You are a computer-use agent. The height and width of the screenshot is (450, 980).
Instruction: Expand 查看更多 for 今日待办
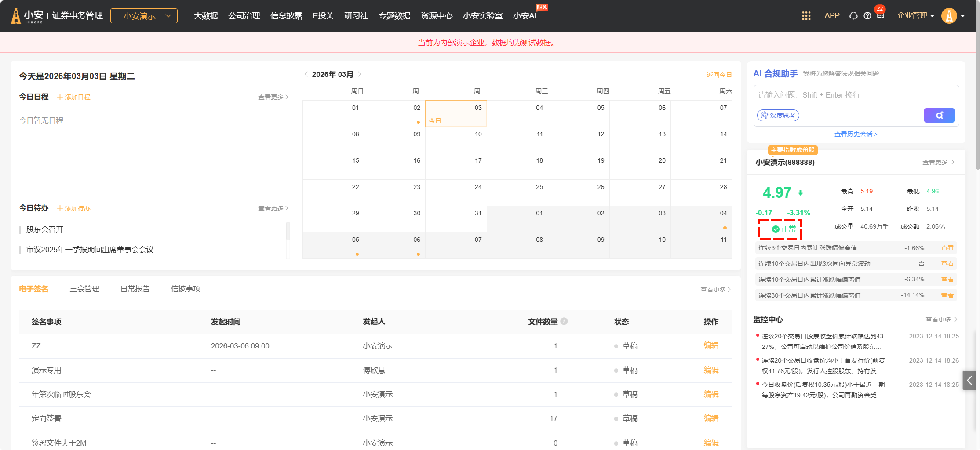[x=273, y=208]
